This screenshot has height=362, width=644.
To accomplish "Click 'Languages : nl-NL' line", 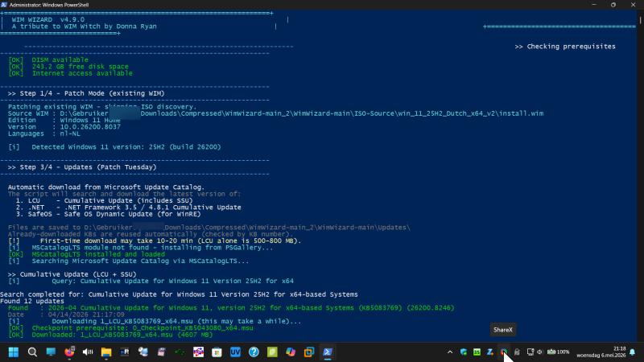I will tap(44, 134).
